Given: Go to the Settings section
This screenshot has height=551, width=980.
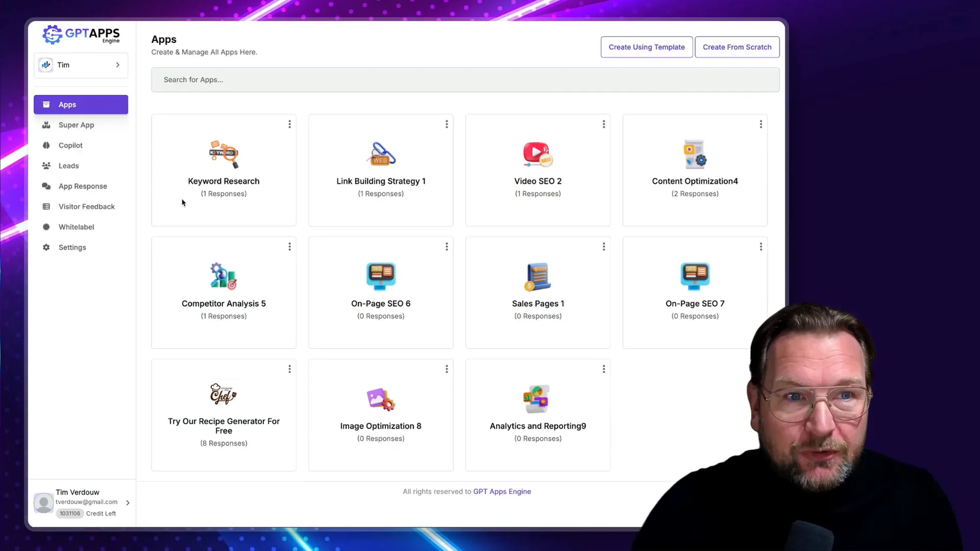Looking at the screenshot, I should click(81, 247).
